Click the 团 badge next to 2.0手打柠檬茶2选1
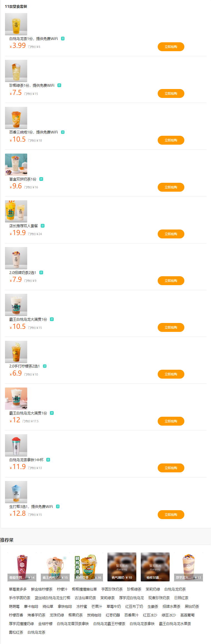Viewport: 211px width, 644px height. click(x=45, y=366)
